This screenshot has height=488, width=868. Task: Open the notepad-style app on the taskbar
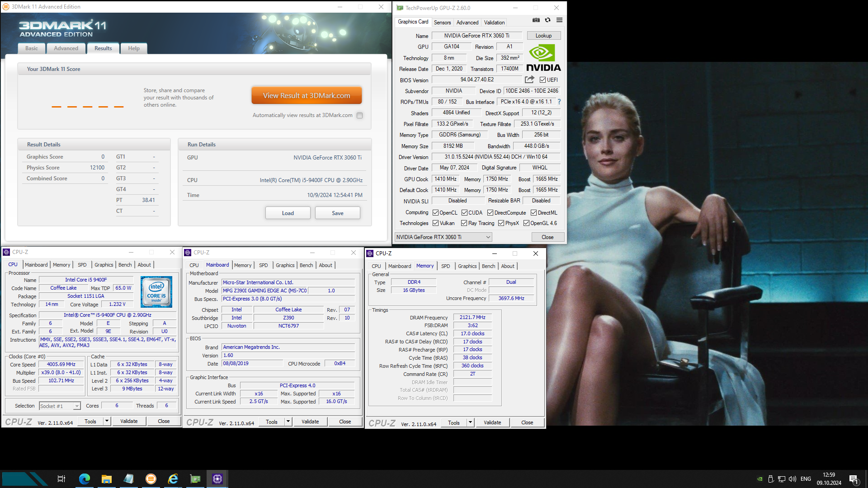[128, 479]
